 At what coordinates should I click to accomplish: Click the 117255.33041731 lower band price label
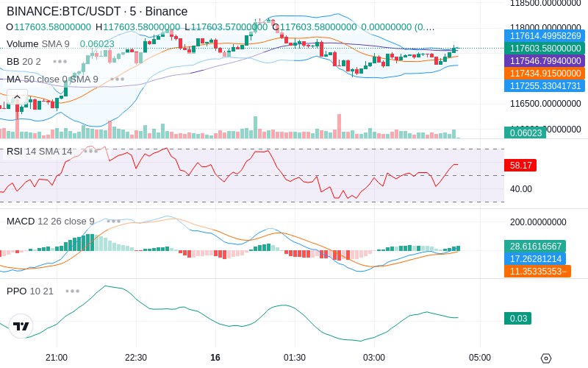545,85
